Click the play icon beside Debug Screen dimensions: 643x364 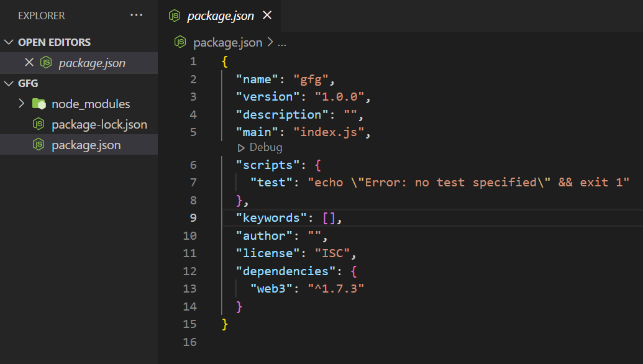(242, 148)
